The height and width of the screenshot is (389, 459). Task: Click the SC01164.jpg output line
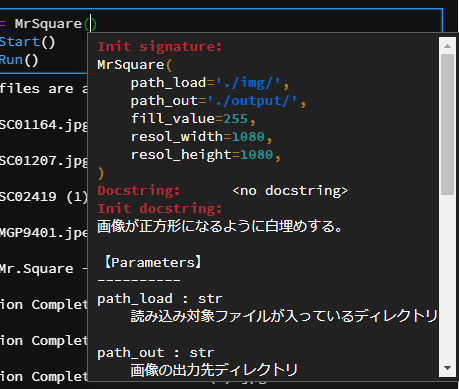[x=44, y=125]
